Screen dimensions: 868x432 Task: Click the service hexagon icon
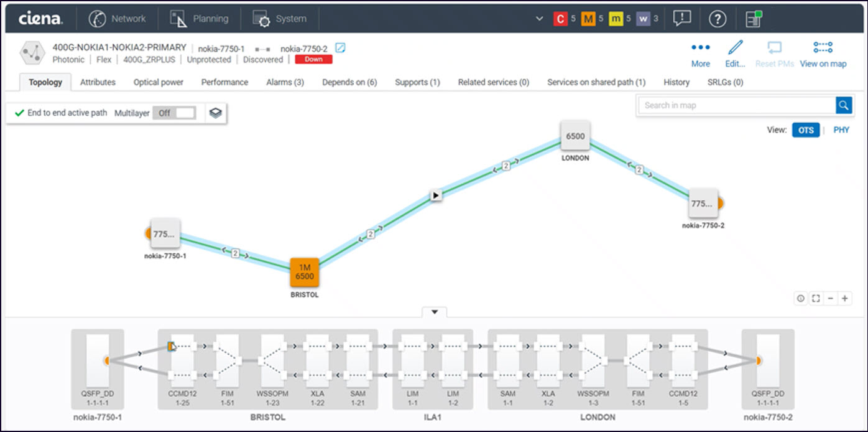pos(32,53)
